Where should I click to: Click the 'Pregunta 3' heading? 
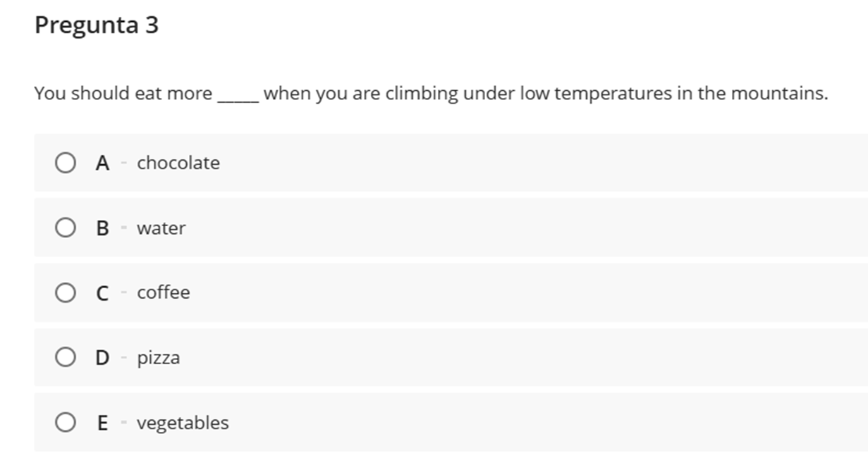click(97, 26)
